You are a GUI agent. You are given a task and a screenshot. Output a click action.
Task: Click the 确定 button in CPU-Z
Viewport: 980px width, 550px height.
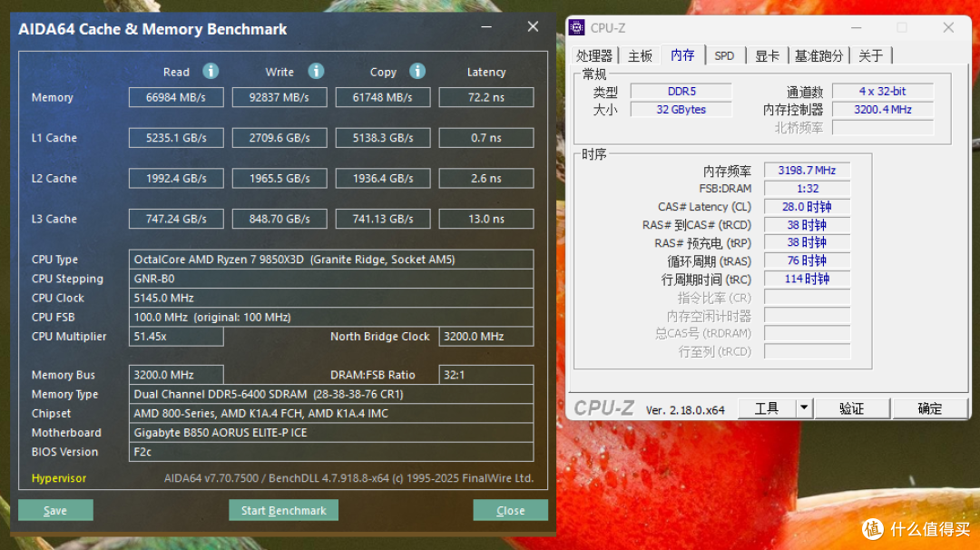(930, 408)
